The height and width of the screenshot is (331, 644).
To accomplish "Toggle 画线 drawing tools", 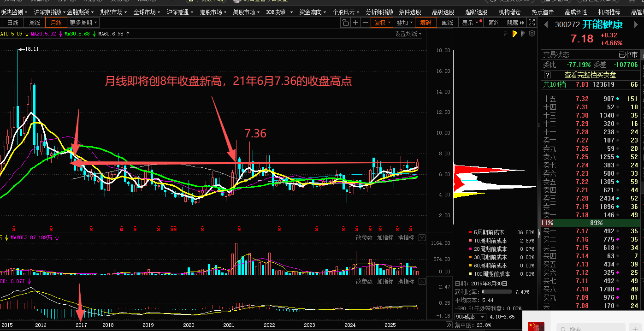I will [x=448, y=22].
